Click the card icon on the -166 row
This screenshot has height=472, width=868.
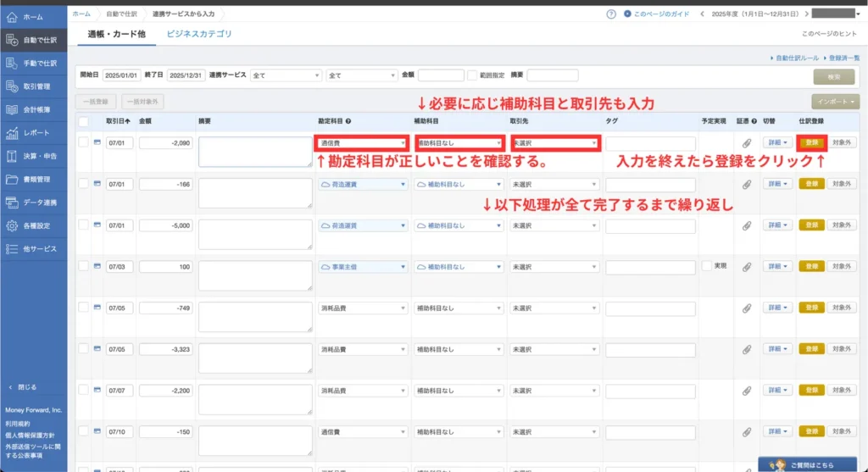pos(97,183)
